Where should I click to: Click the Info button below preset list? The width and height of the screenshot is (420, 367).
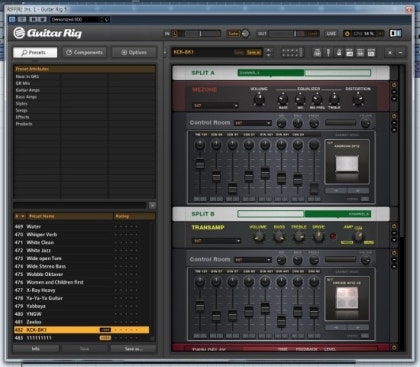pos(36,349)
